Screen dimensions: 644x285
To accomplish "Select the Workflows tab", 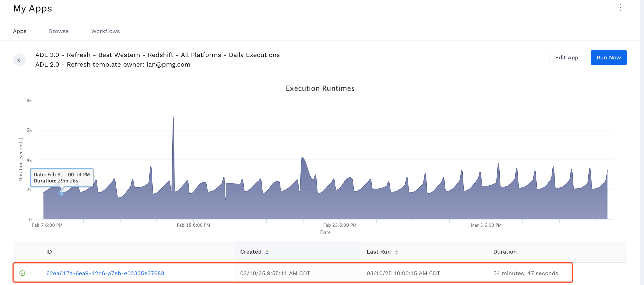I will point(105,31).
